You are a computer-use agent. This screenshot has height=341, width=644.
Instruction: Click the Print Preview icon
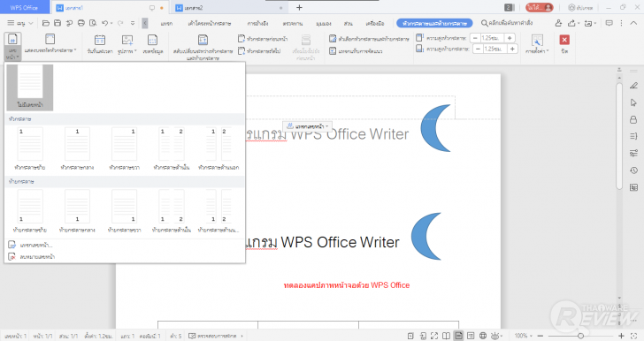pos(93,23)
